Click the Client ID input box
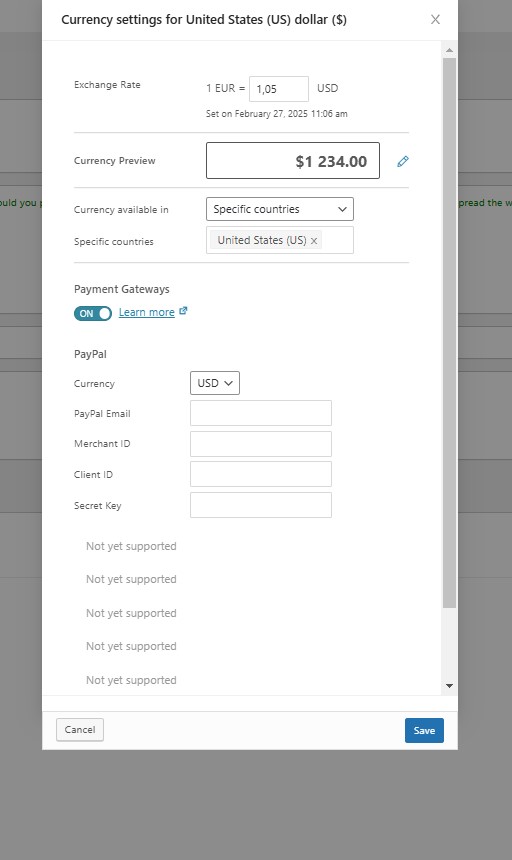This screenshot has height=860, width=512. coord(261,474)
